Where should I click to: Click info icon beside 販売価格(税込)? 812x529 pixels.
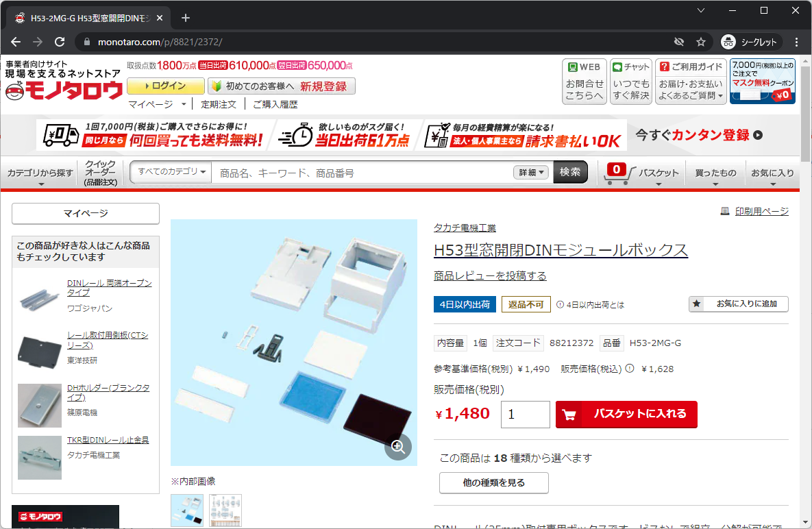pos(630,369)
